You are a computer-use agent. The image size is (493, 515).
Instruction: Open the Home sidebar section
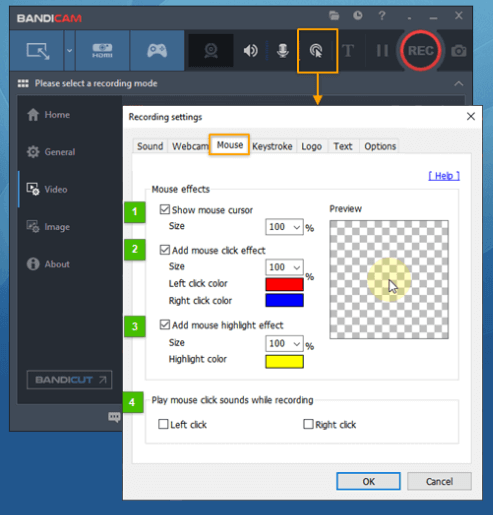tap(49, 115)
